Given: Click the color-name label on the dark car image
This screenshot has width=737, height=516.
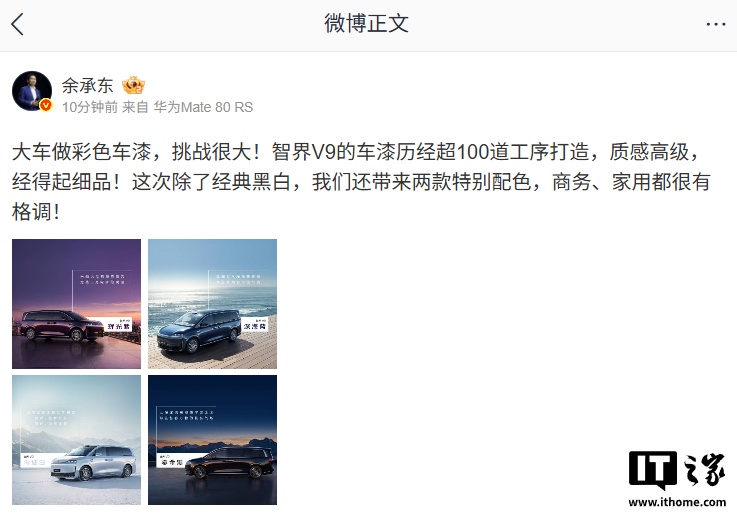Looking at the screenshot, I should 171,461.
